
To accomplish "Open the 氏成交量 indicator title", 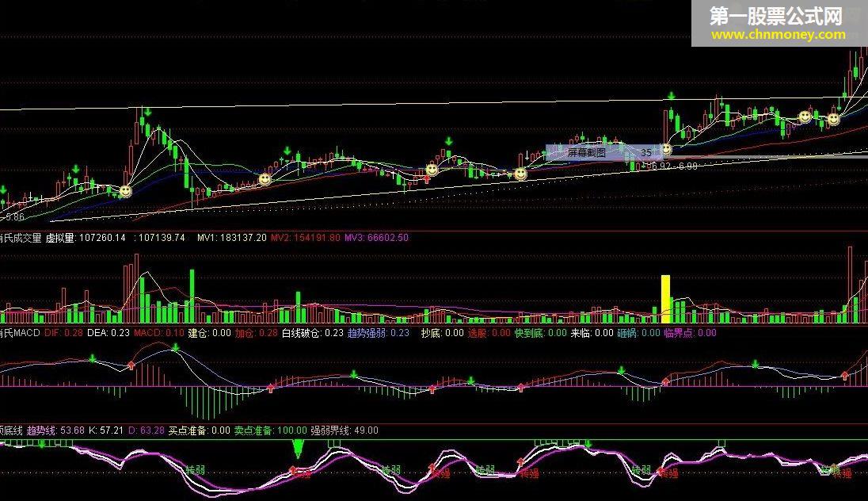I will click(21, 238).
